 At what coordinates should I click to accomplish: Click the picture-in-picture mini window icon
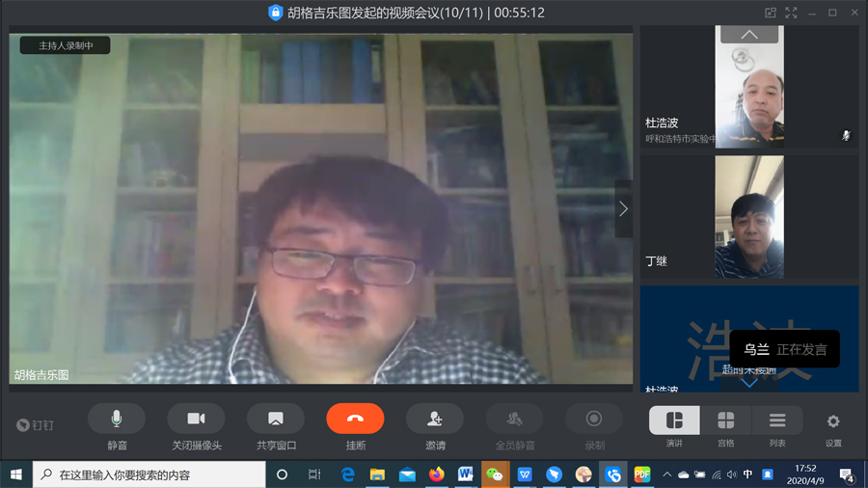tap(771, 13)
